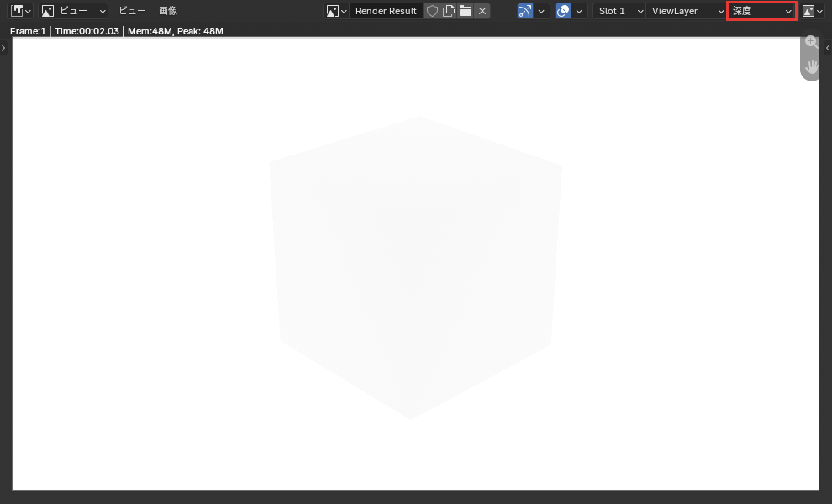Click the Time:00:02.03 render info text
Screen dimensions: 832x504
87,31
